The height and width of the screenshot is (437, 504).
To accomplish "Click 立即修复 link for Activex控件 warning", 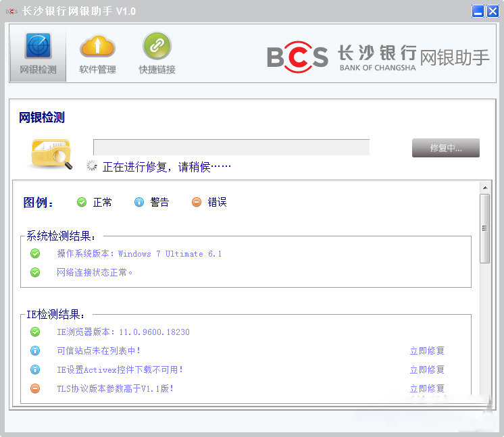I will pyautogui.click(x=427, y=369).
